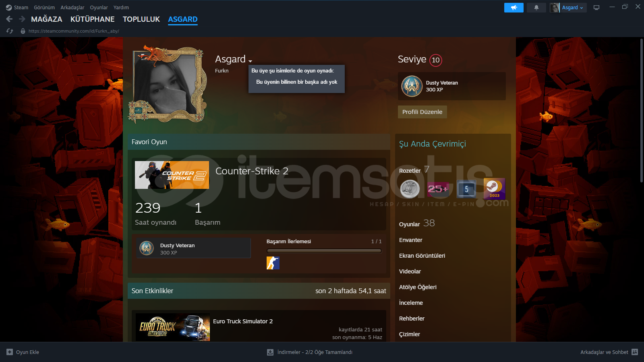Click the profile avatar picture
This screenshot has width=644, height=362.
[x=168, y=85]
